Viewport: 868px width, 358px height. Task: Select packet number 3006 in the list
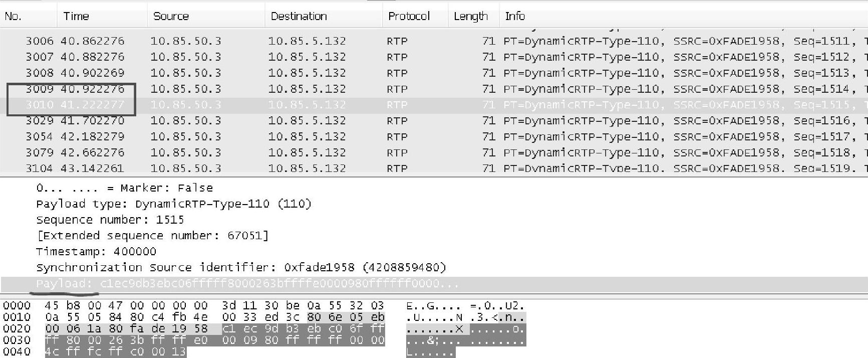point(434,41)
